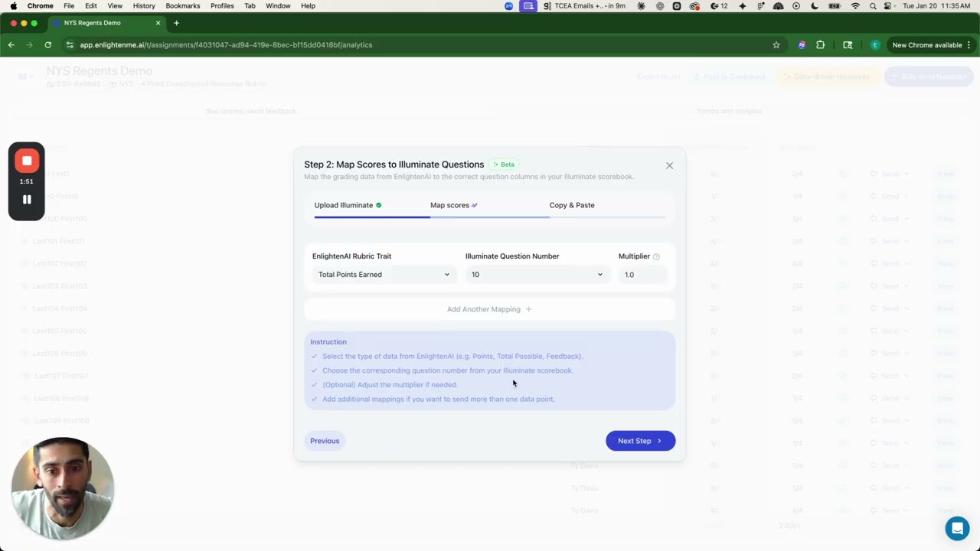
Task: Open the sparkle star menu bar icon
Action: click(x=743, y=6)
